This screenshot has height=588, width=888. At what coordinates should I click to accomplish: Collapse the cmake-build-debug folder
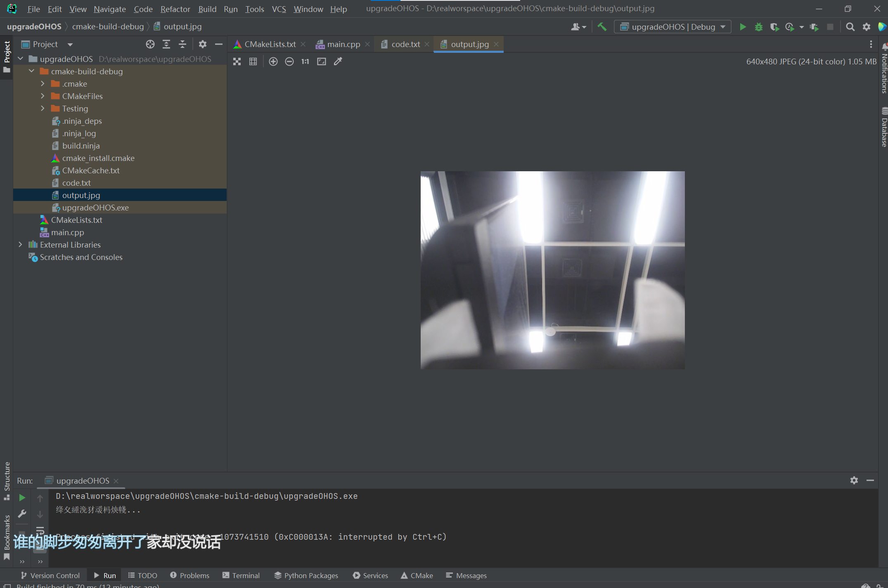pos(32,71)
